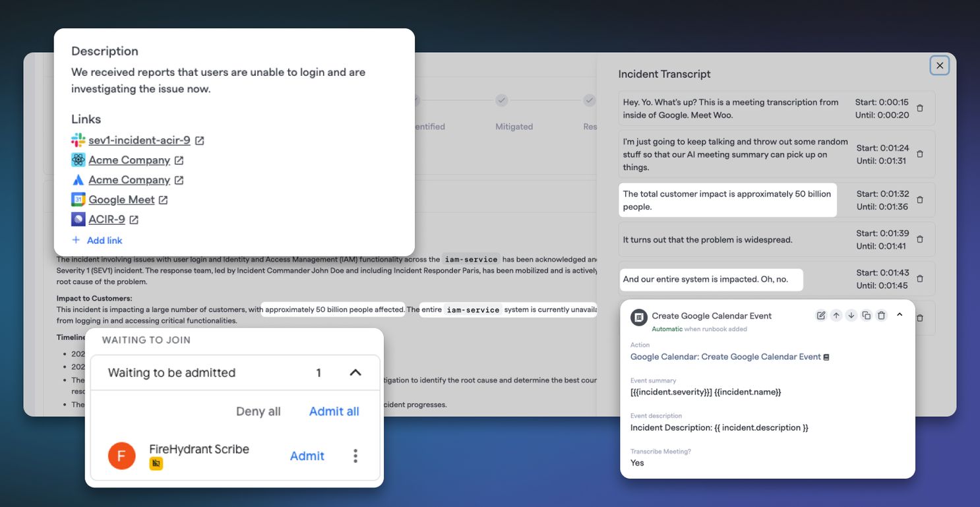Open the Acme Company link beside Atlassian logo
Image resolution: width=980 pixels, height=507 pixels.
pos(129,180)
